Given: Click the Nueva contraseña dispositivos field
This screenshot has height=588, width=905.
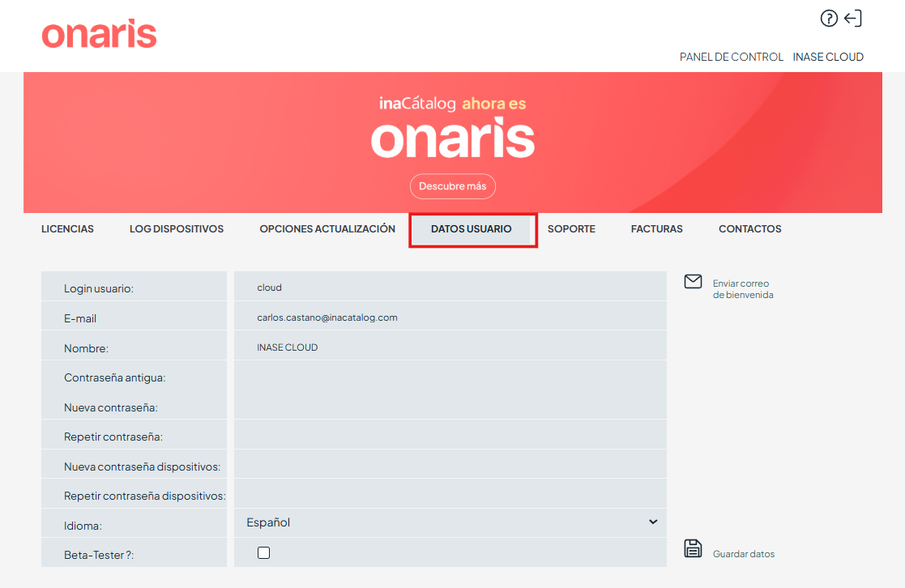Looking at the screenshot, I should point(450,465).
